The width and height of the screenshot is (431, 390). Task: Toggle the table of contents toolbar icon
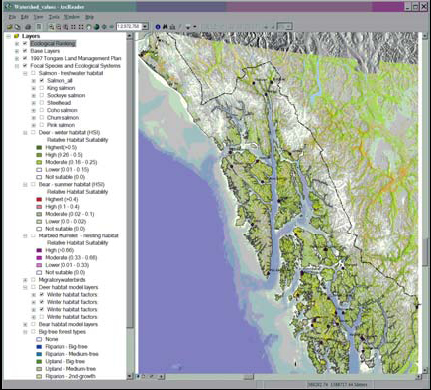point(39,27)
